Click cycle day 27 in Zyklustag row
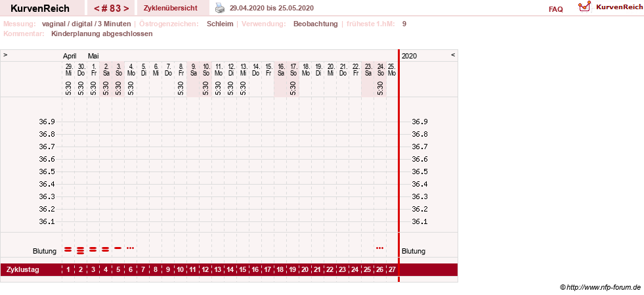The image size is (644, 295). click(392, 270)
